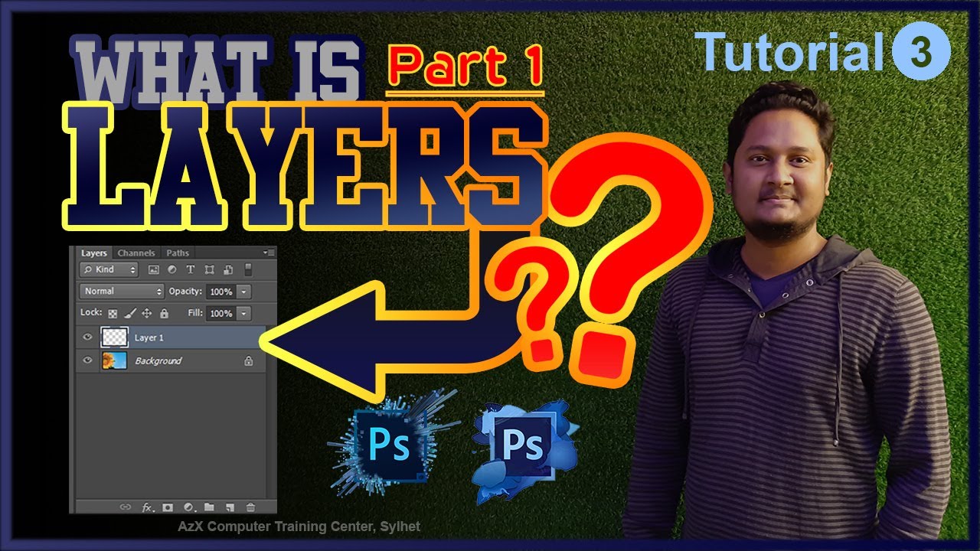Enable the adjustment layer filter icon
Viewport: 980px width, 551px height.
click(x=171, y=269)
